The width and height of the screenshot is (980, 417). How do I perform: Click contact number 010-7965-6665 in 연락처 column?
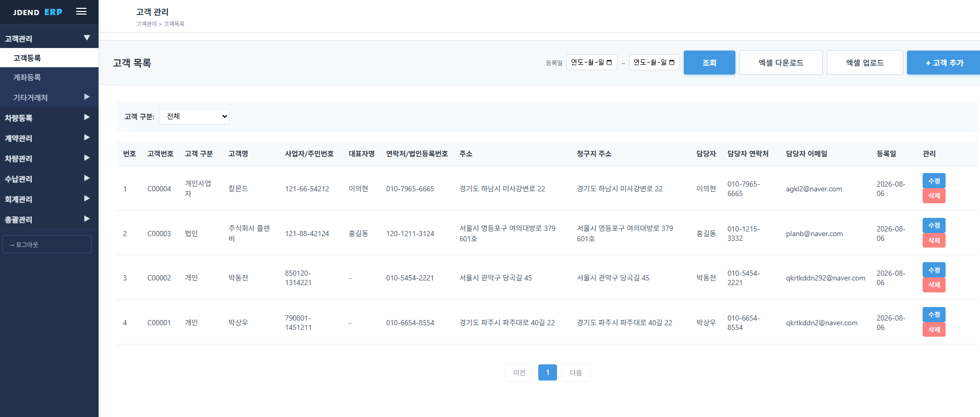(x=410, y=189)
